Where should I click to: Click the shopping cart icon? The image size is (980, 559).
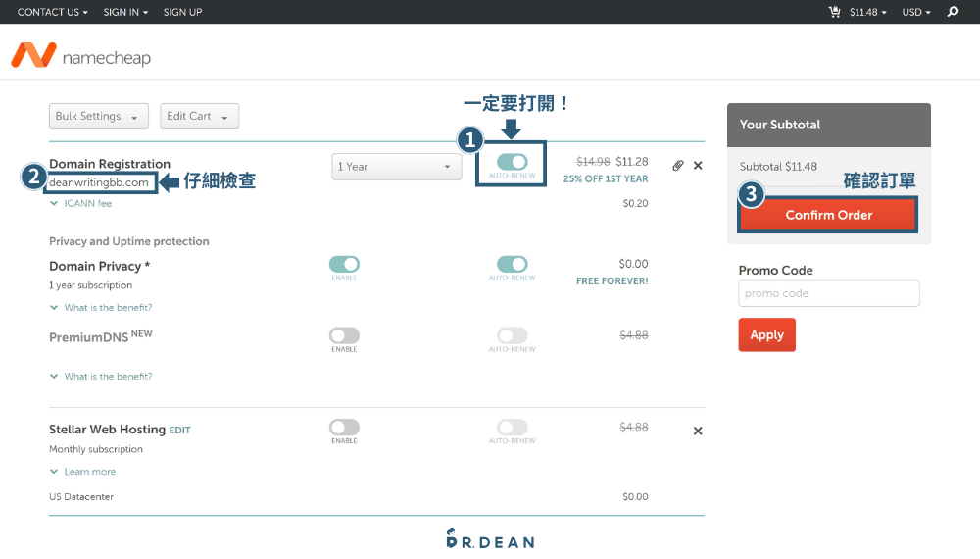click(x=834, y=11)
